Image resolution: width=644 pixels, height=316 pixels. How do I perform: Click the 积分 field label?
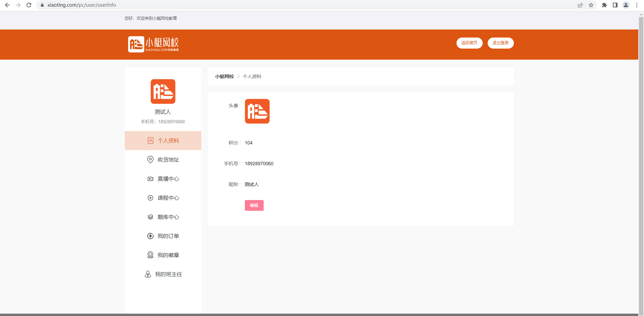pyautogui.click(x=234, y=143)
